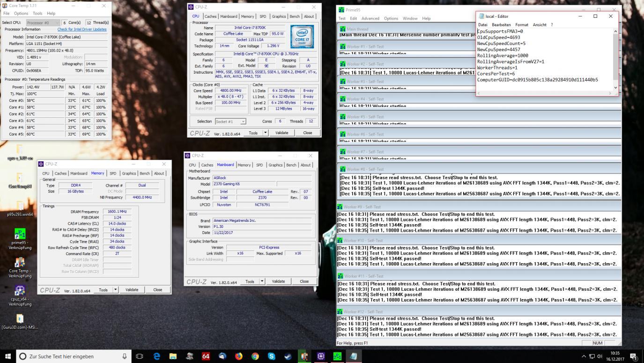Image resolution: width=644 pixels, height=363 pixels.
Task: Expand Tools dropdown arrow in CPU-Z Memory window
Action: coord(116,290)
